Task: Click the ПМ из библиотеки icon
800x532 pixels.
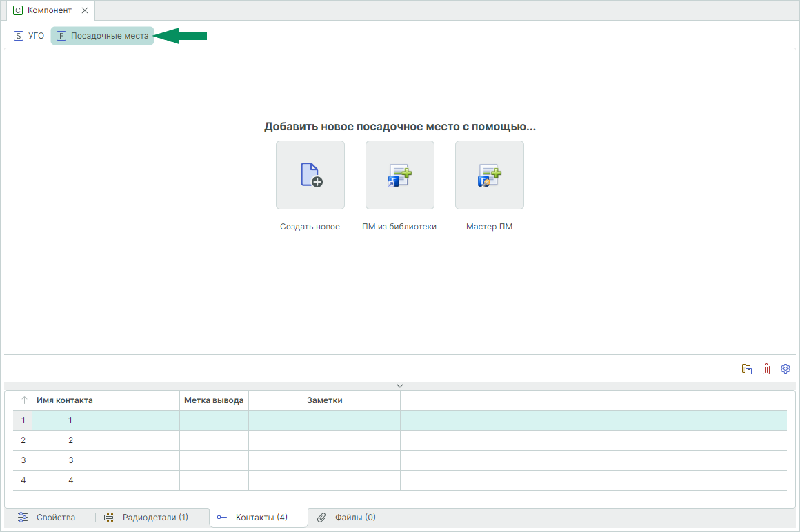Action: coord(400,175)
